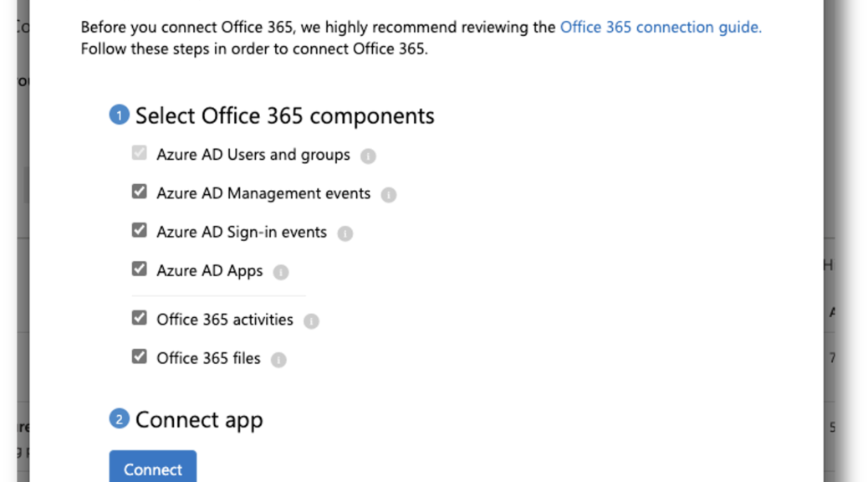Click the Connect app heading
This screenshot has width=868, height=482.
pos(199,420)
